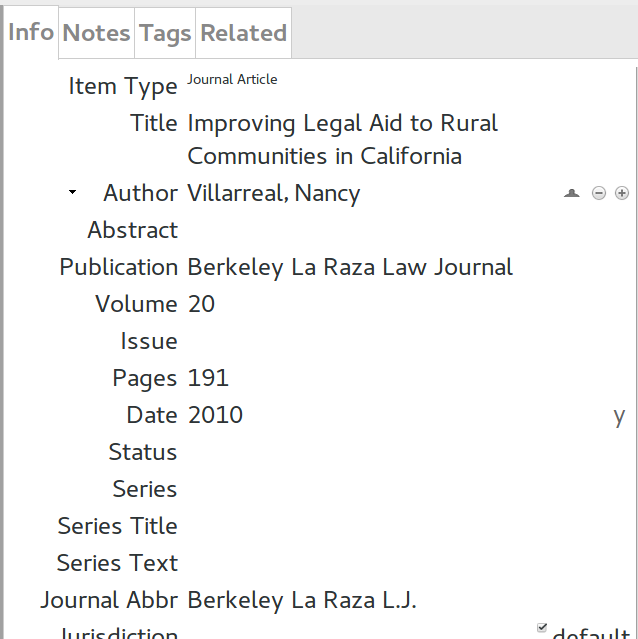Add another creator with the plus icon
This screenshot has width=638, height=639.
click(x=622, y=193)
